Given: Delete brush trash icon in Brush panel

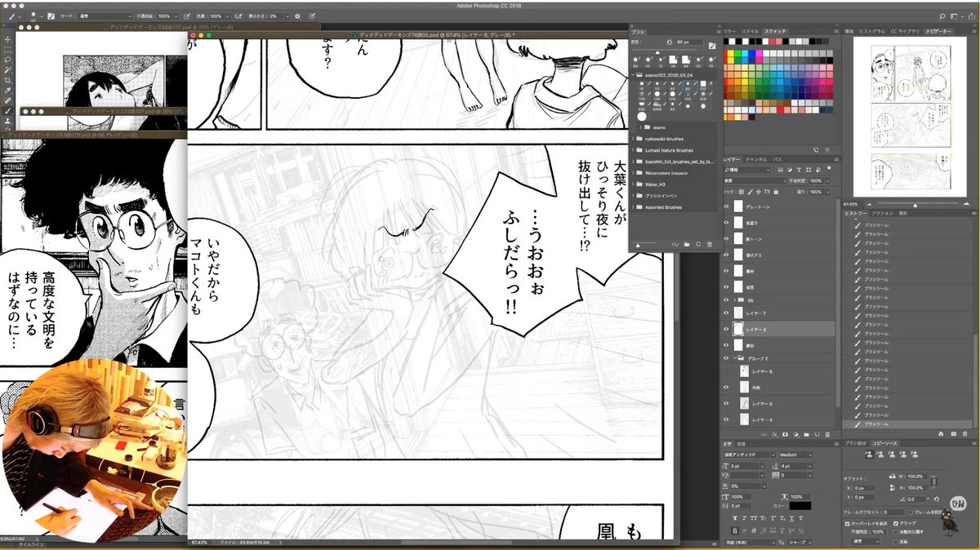Looking at the screenshot, I should click(x=710, y=244).
